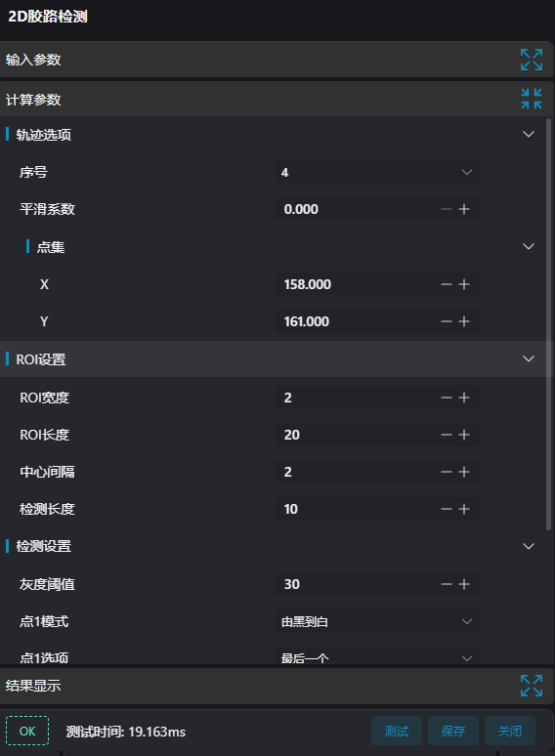
Task: Collapse the 轨迹选项 section chevron
Action: click(529, 134)
